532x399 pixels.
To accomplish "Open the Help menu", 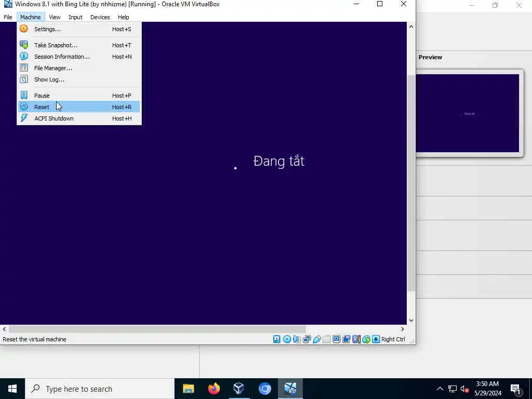I will tap(123, 17).
